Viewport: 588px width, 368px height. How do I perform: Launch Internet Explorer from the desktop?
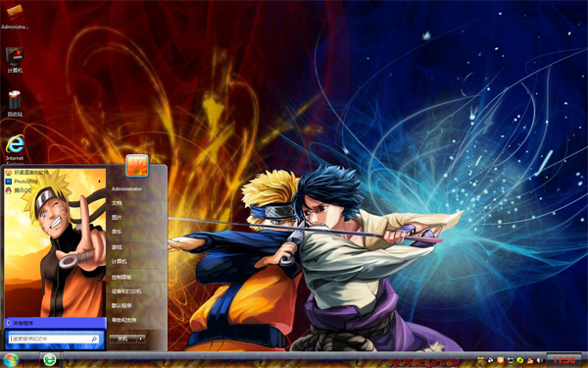coord(15,149)
